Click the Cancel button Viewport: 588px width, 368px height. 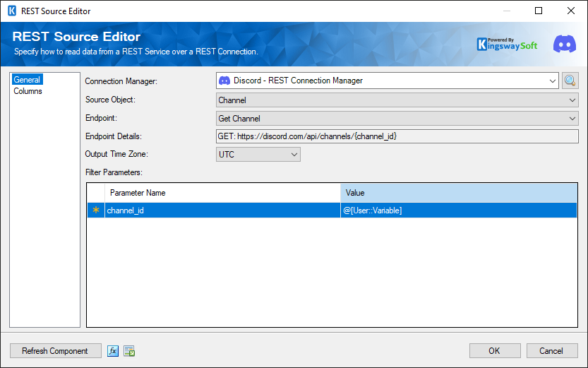[551, 351]
